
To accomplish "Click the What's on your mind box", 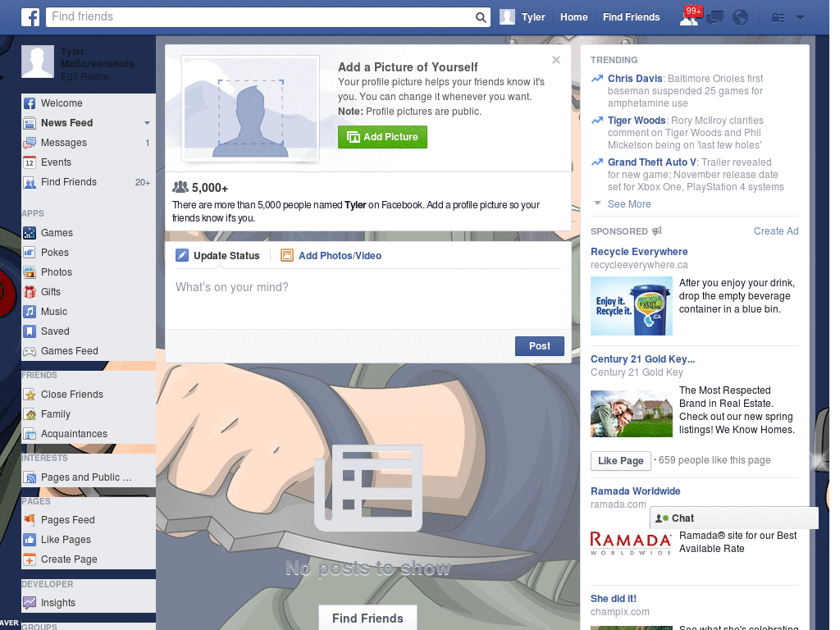I will (x=368, y=299).
